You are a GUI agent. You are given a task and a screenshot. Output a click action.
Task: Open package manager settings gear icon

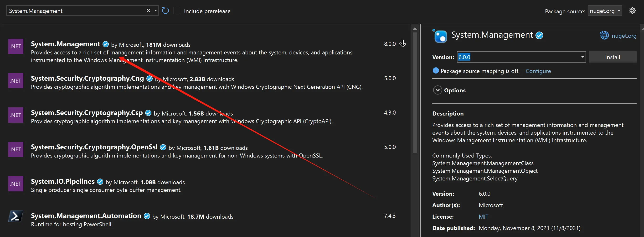pos(632,11)
